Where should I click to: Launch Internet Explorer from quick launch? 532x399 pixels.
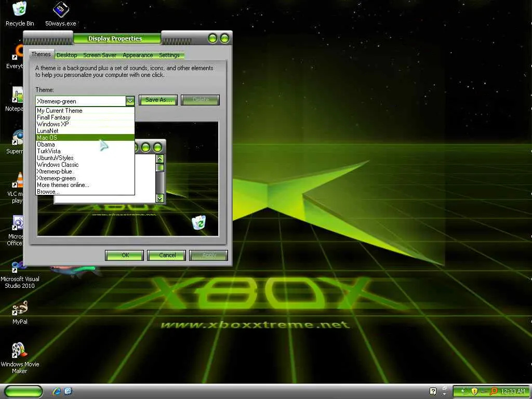(x=57, y=391)
